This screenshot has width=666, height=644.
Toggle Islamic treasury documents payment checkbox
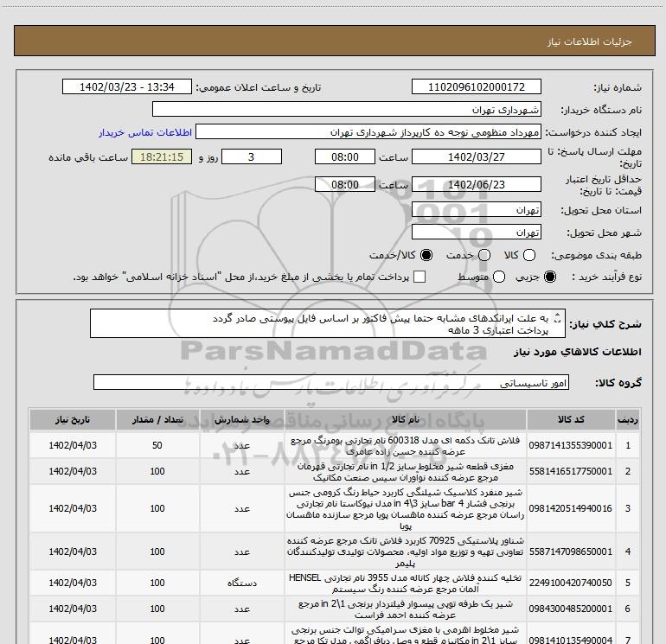(419, 277)
